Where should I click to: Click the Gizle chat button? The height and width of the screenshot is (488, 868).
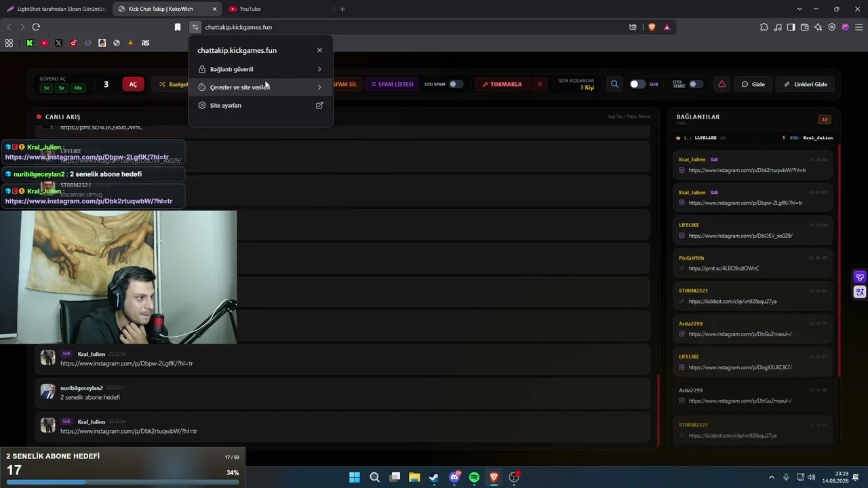(x=753, y=84)
